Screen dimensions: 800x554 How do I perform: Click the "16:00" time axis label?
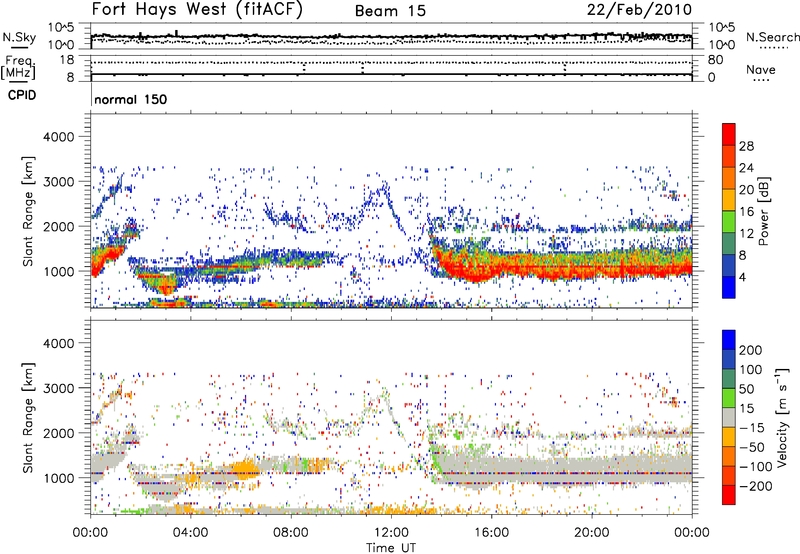click(491, 533)
